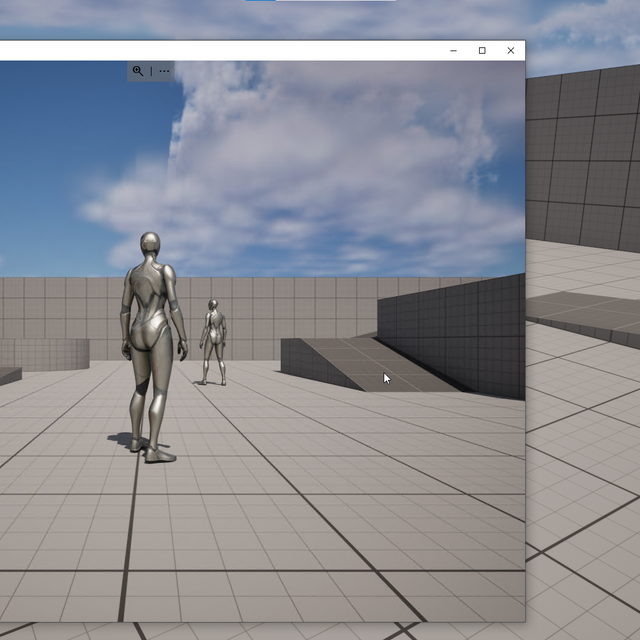Click the zoom magnifier icon
This screenshot has width=640, height=640.
[x=137, y=71]
